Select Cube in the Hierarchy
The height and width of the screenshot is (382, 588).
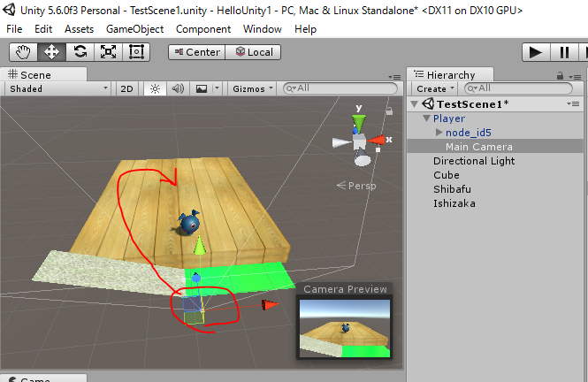click(447, 175)
